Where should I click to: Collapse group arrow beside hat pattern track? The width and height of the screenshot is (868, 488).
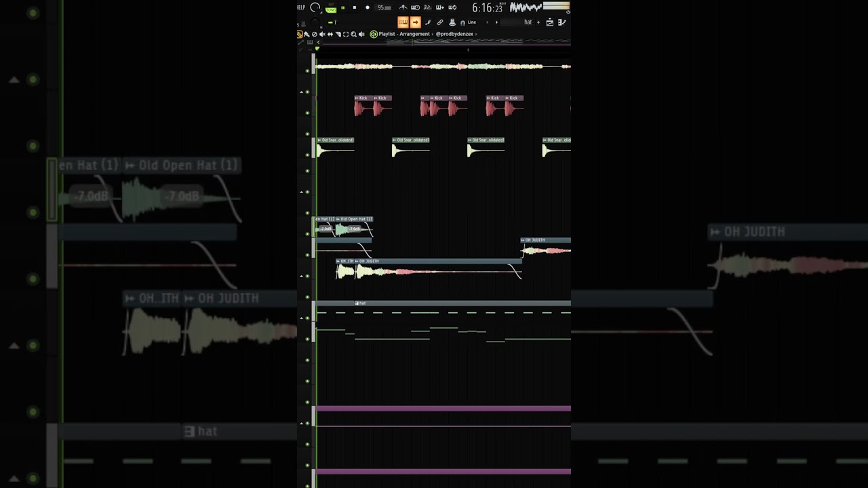coord(301,318)
